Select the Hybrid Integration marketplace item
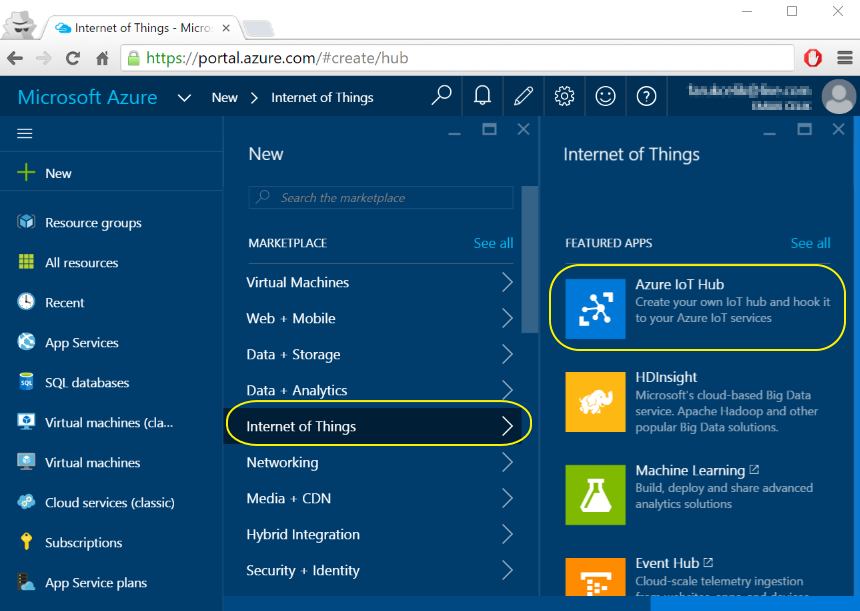This screenshot has width=860, height=611. click(x=379, y=534)
